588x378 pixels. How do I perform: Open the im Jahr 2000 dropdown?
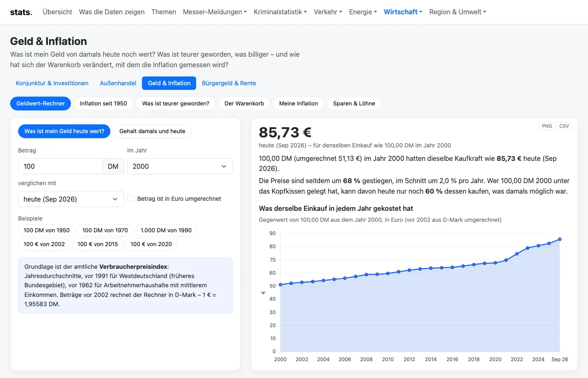pyautogui.click(x=180, y=166)
